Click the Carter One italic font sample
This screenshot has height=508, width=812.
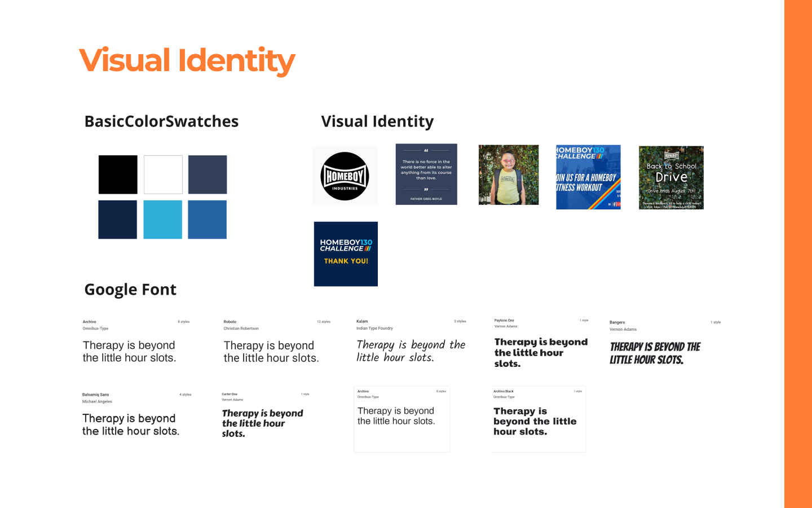[262, 423]
